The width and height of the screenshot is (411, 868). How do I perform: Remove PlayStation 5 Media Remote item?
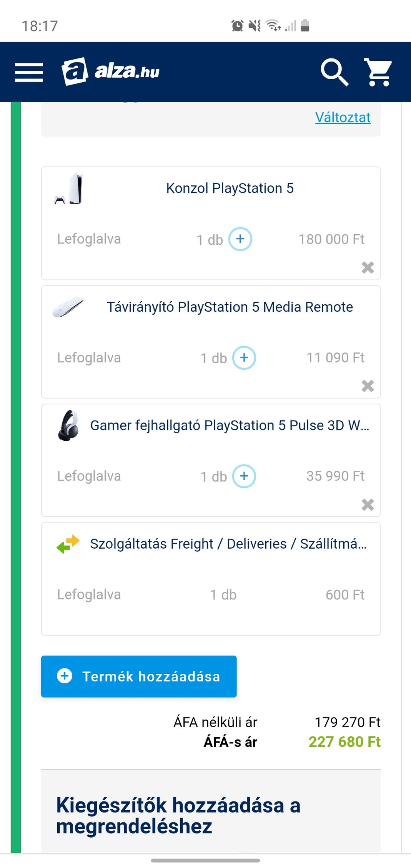[x=368, y=386]
